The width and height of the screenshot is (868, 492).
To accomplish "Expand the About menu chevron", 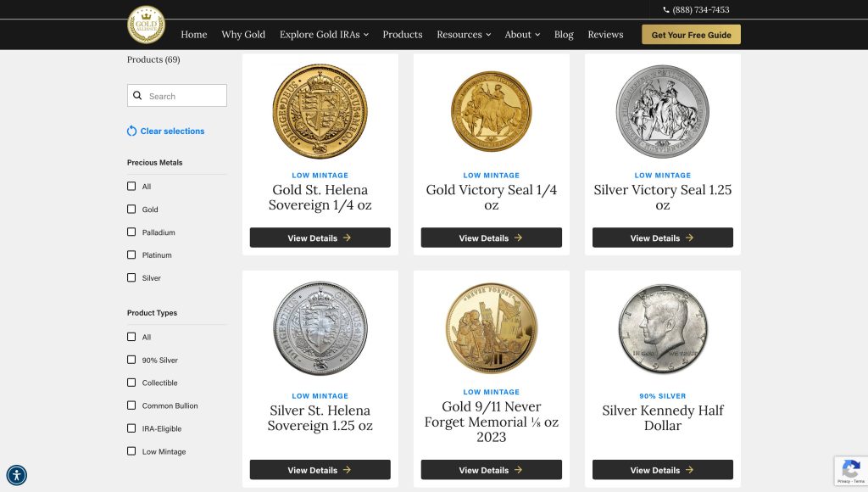I will coord(537,35).
